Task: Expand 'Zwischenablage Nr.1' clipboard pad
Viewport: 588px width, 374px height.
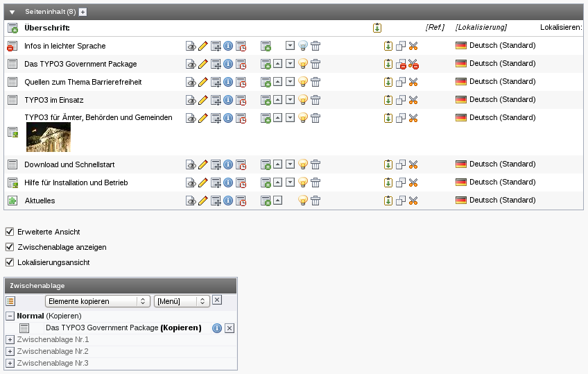Action: (x=10, y=339)
